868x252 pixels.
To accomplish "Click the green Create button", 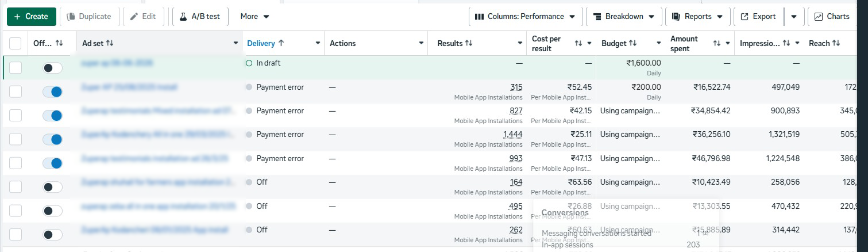I will coord(32,17).
